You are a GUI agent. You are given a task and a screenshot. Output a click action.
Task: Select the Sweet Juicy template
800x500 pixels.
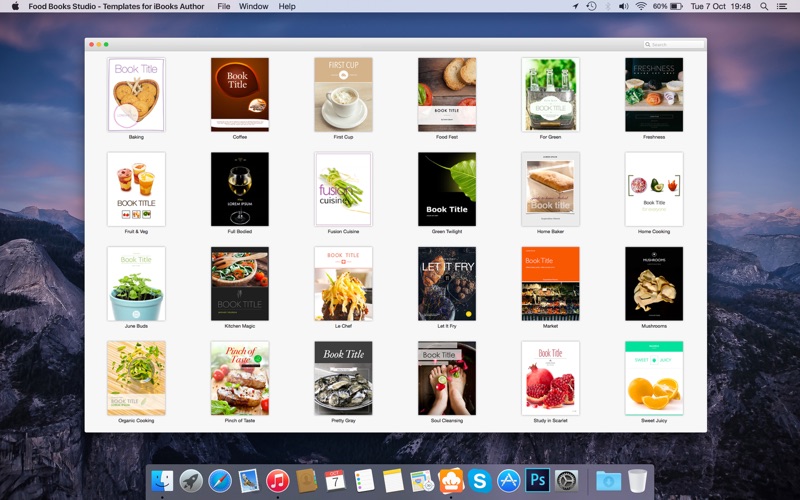pyautogui.click(x=654, y=378)
